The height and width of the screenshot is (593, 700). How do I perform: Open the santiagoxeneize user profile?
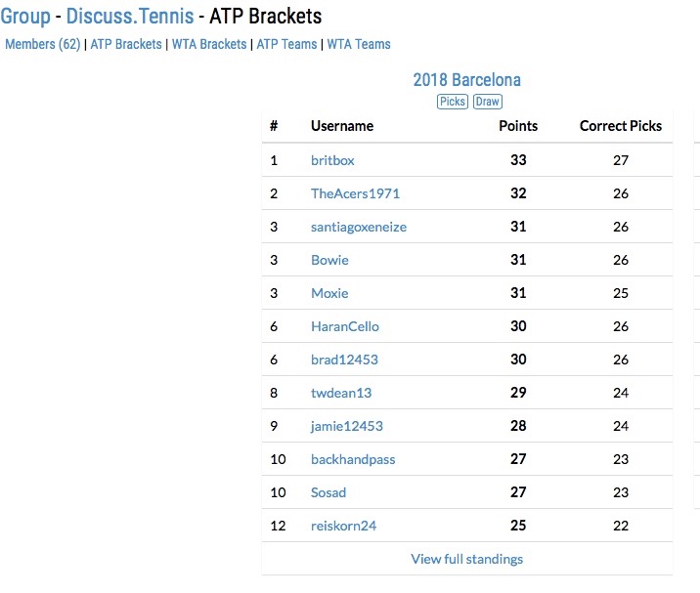point(359,227)
